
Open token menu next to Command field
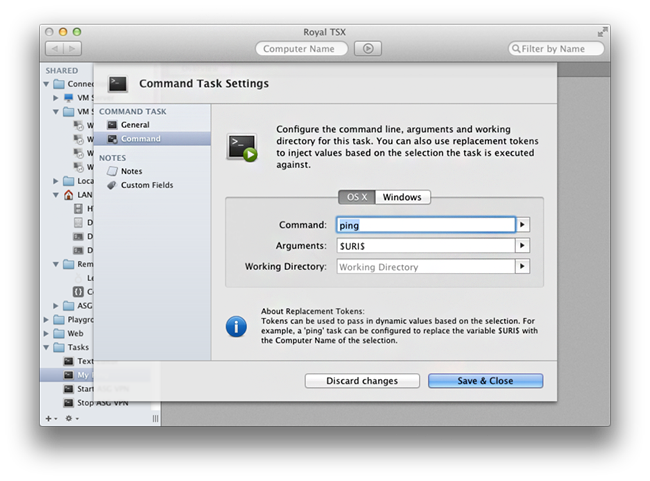pyautogui.click(x=522, y=225)
